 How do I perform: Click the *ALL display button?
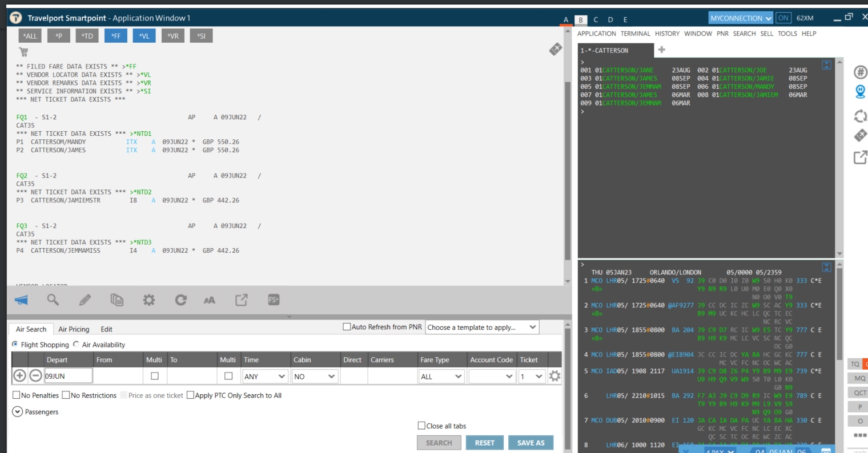pyautogui.click(x=30, y=36)
